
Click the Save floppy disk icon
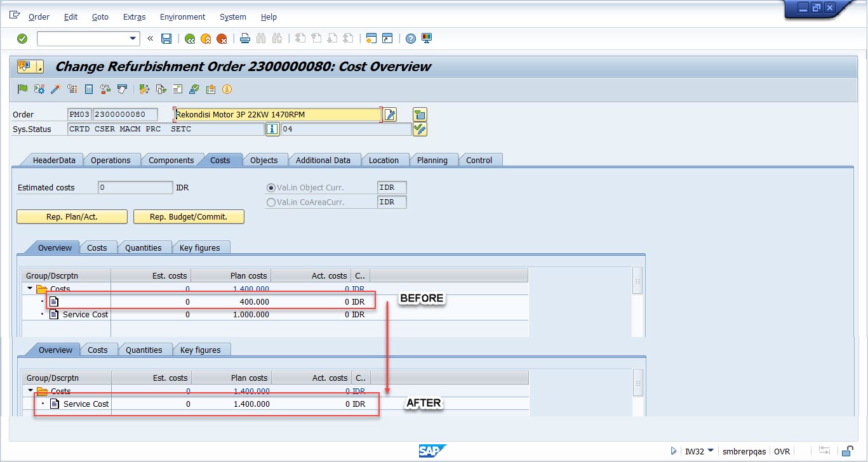pyautogui.click(x=166, y=39)
